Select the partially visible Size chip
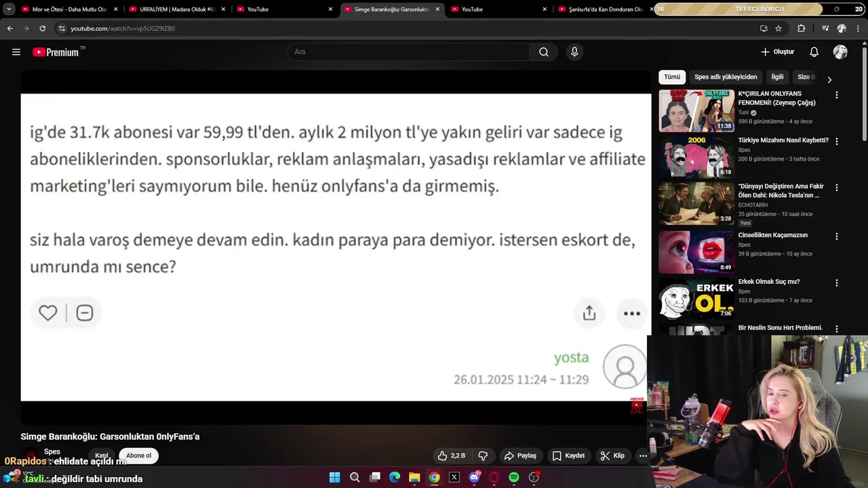Screen dimensions: 868x488 805,77
